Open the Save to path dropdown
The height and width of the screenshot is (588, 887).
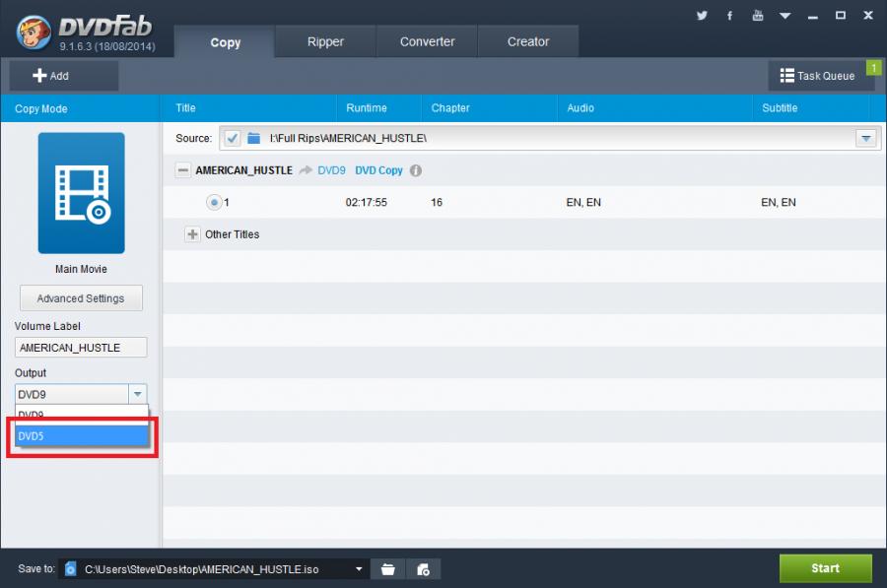tap(360, 568)
